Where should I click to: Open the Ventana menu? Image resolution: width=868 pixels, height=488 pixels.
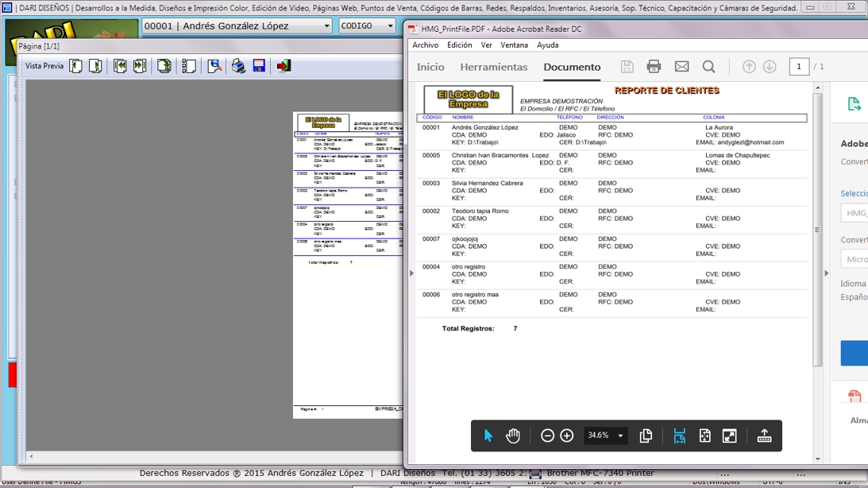(x=514, y=45)
